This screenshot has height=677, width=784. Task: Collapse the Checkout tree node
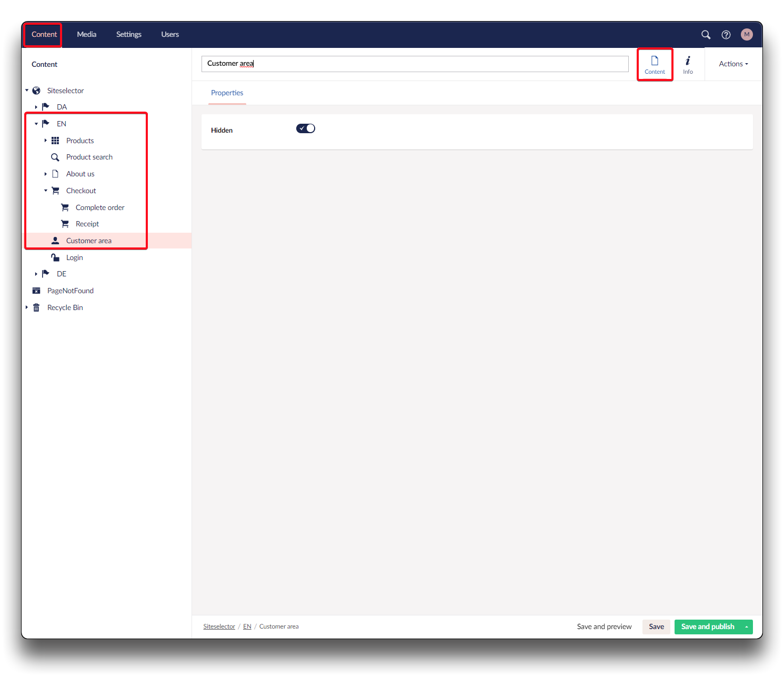click(46, 191)
